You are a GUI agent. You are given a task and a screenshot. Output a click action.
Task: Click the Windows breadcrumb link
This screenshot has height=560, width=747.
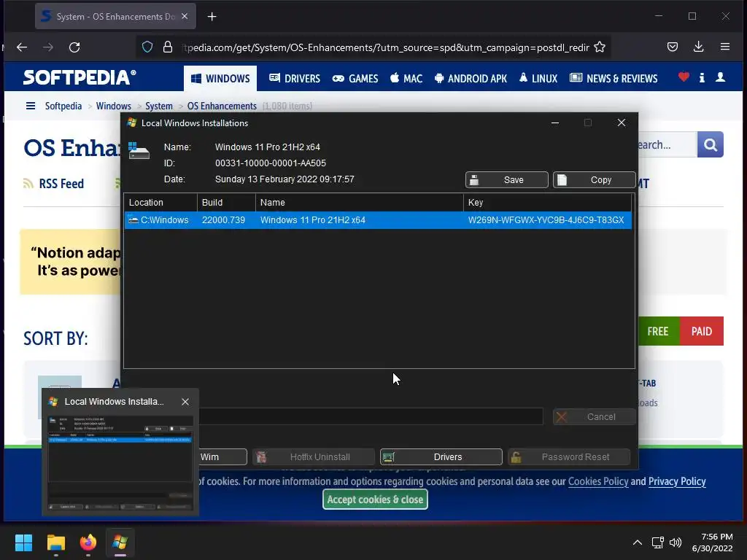[113, 106]
